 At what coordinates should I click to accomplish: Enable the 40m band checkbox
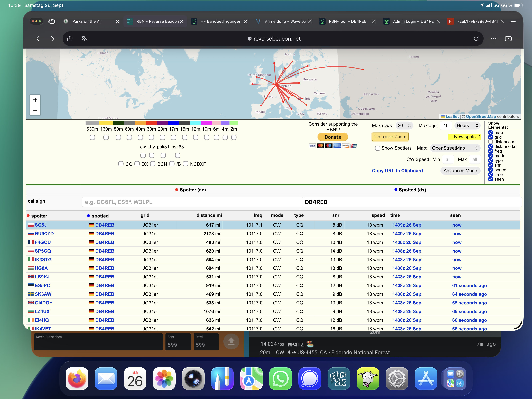coord(140,137)
